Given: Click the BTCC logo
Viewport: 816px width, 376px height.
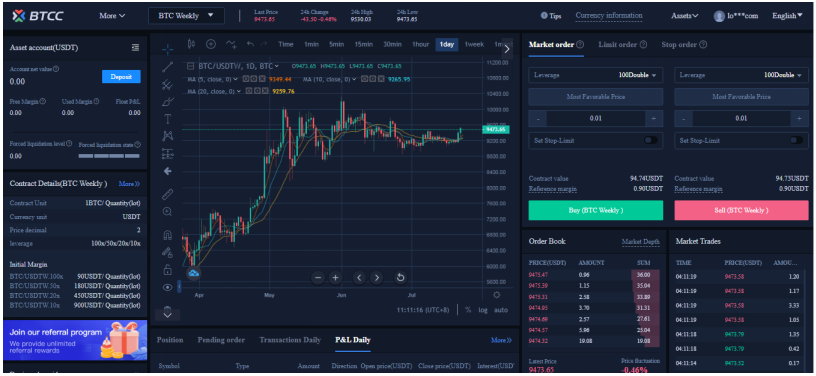Looking at the screenshot, I should point(37,16).
